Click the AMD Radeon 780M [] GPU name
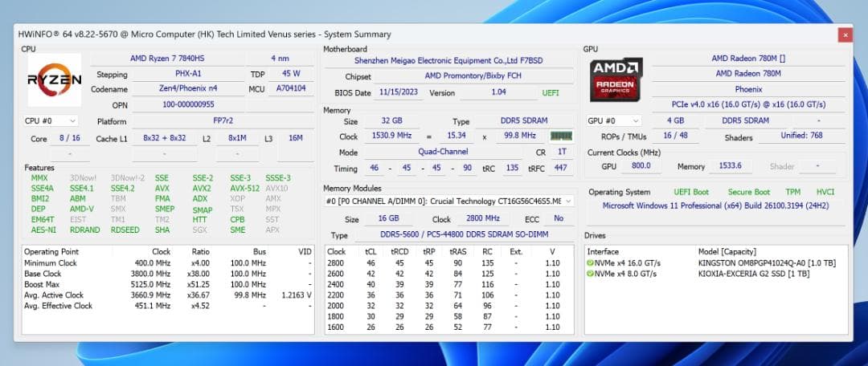Image resolution: width=868 pixels, height=366 pixels. 748,58
